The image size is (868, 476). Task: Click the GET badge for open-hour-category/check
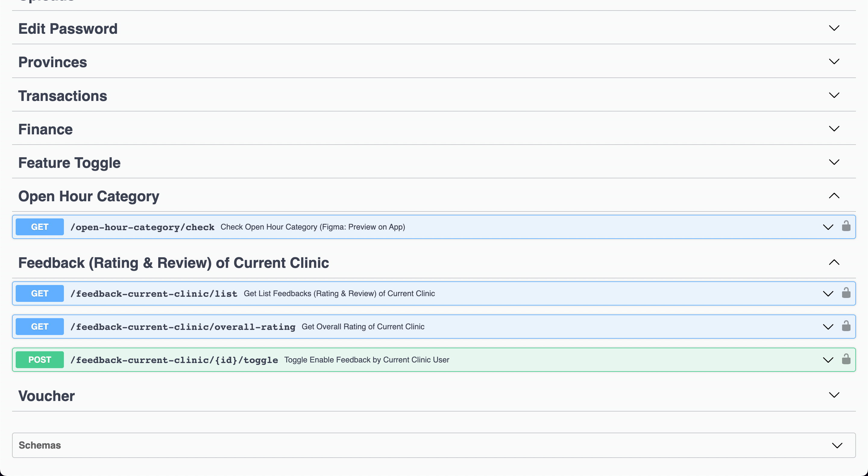40,227
